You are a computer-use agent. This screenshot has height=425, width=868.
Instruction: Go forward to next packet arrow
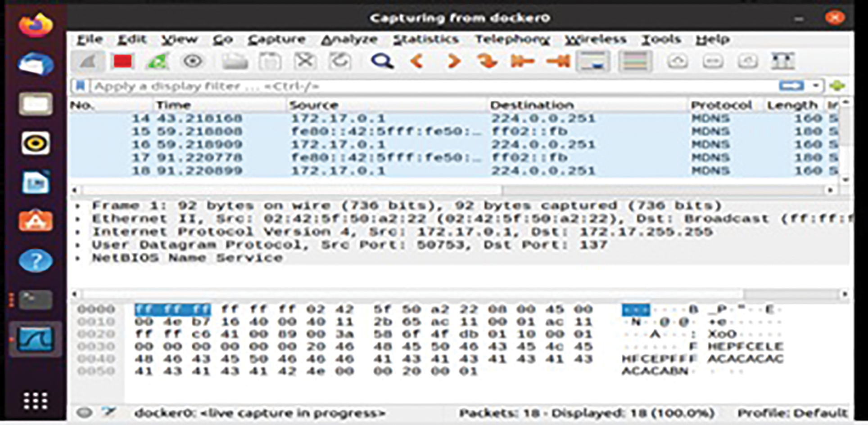452,61
